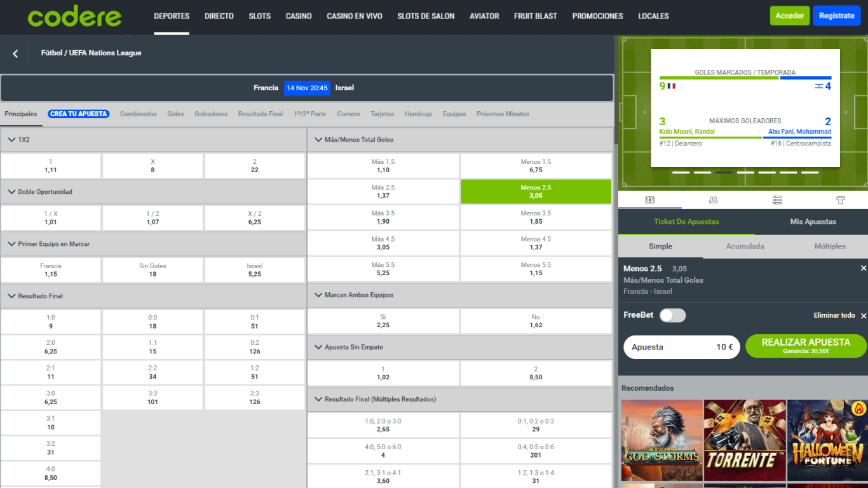Screen dimensions: 868x488
Task: Open the seventh stats carousel slide indicator
Action: pos(810,172)
